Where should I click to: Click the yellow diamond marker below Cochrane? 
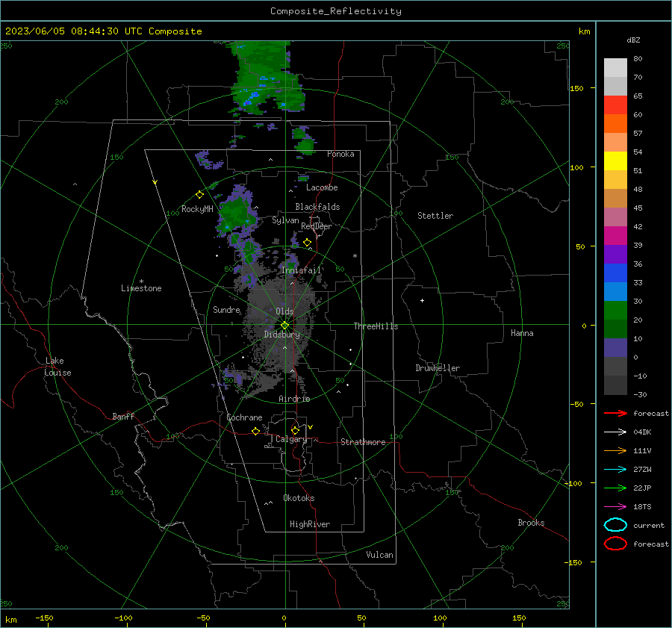pyautogui.click(x=255, y=431)
